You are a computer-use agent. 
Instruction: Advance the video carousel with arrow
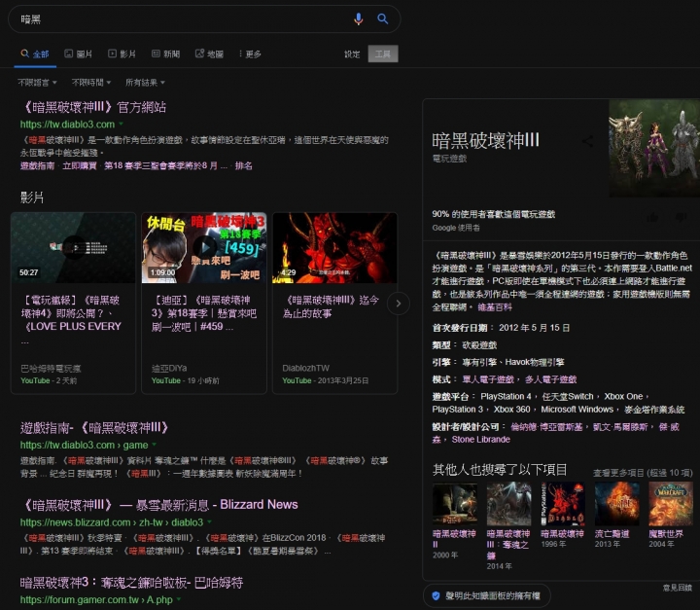coord(399,304)
